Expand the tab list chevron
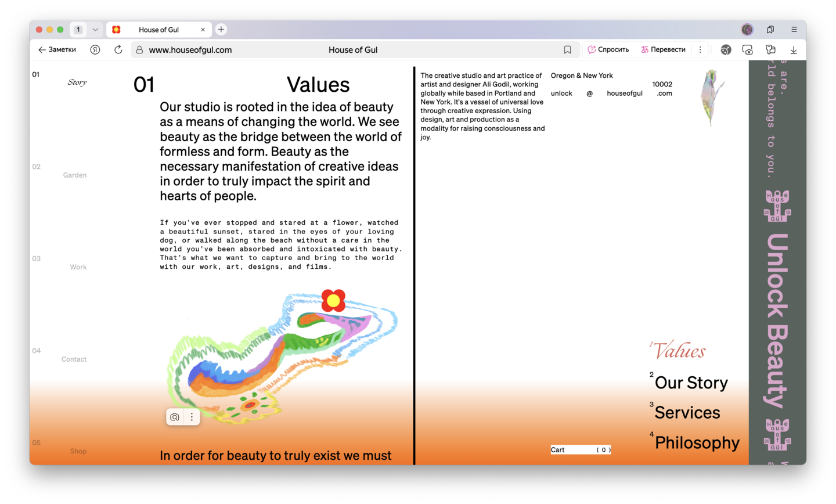The image size is (836, 504). click(95, 30)
